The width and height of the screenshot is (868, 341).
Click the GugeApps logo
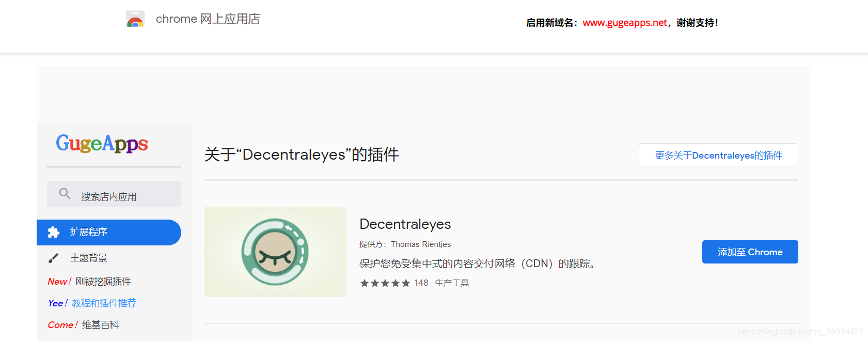coord(102,143)
